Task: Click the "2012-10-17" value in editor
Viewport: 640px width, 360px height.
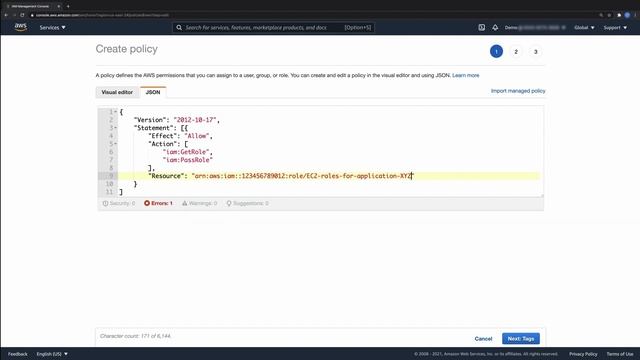Action: click(x=195, y=120)
